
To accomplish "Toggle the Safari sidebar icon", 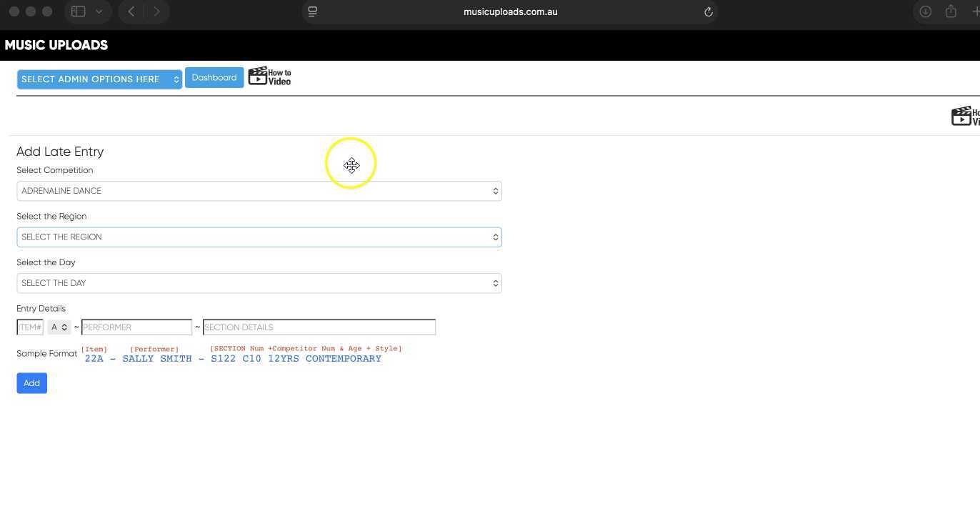I will [x=79, y=11].
